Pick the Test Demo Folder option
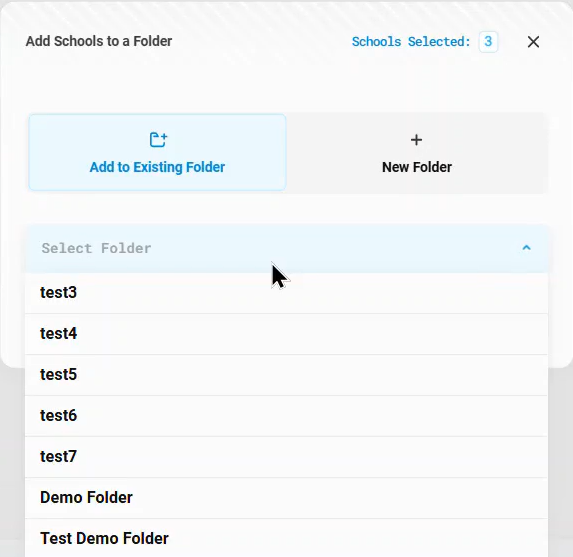The width and height of the screenshot is (573, 557). [x=286, y=538]
